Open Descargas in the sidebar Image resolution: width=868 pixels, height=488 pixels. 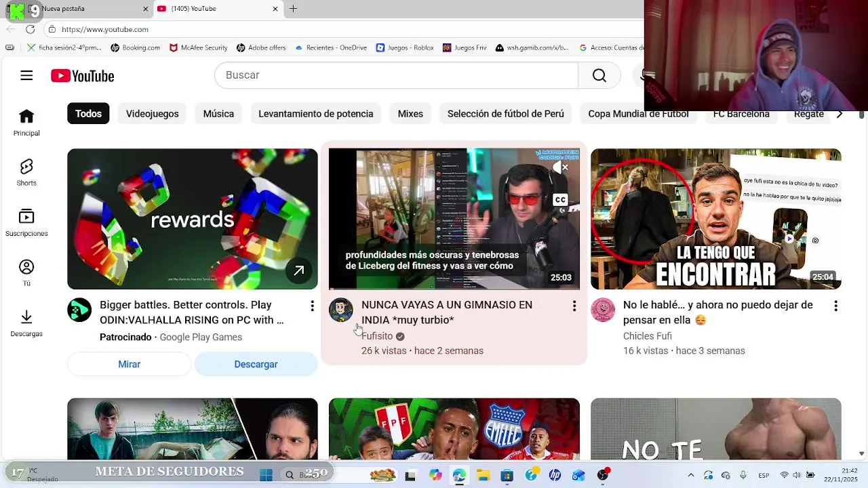(26, 323)
